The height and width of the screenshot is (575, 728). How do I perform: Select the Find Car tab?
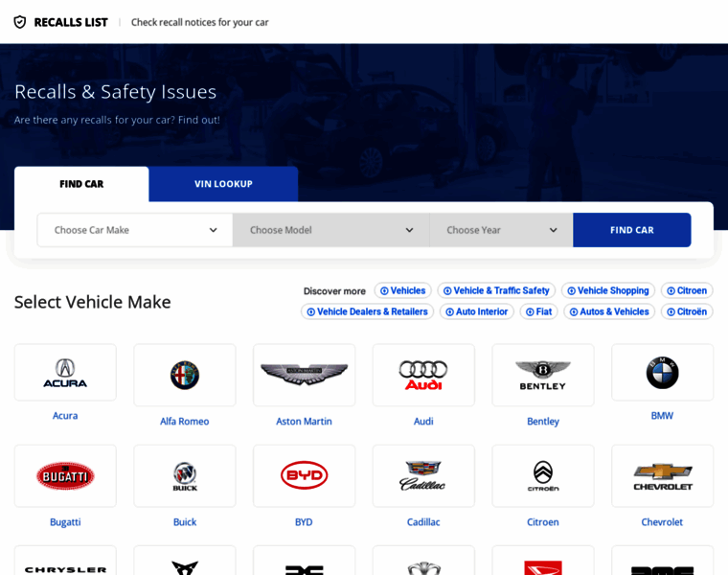(x=81, y=184)
